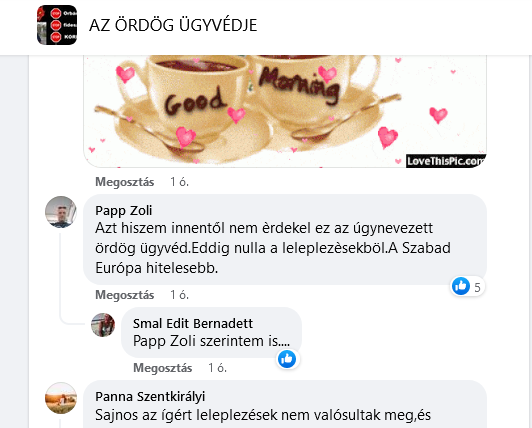Click Megosztás under Papp Zoli's comment
The image size is (532, 428).
click(x=125, y=295)
